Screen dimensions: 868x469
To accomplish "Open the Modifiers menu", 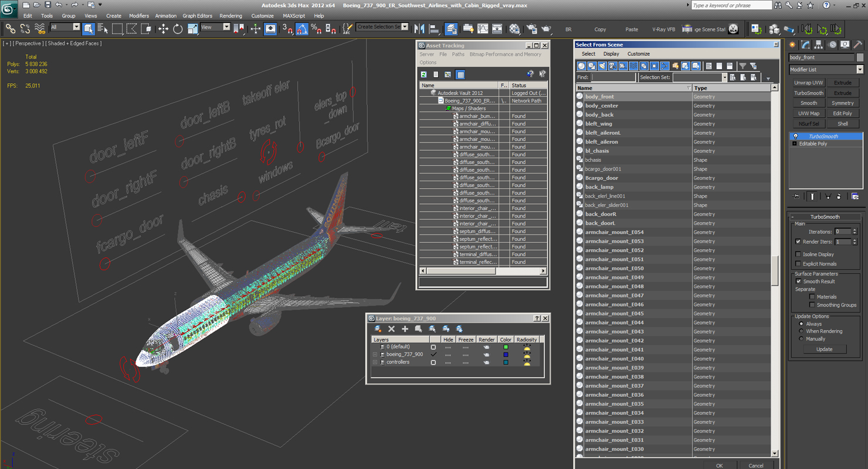I will tap(139, 16).
